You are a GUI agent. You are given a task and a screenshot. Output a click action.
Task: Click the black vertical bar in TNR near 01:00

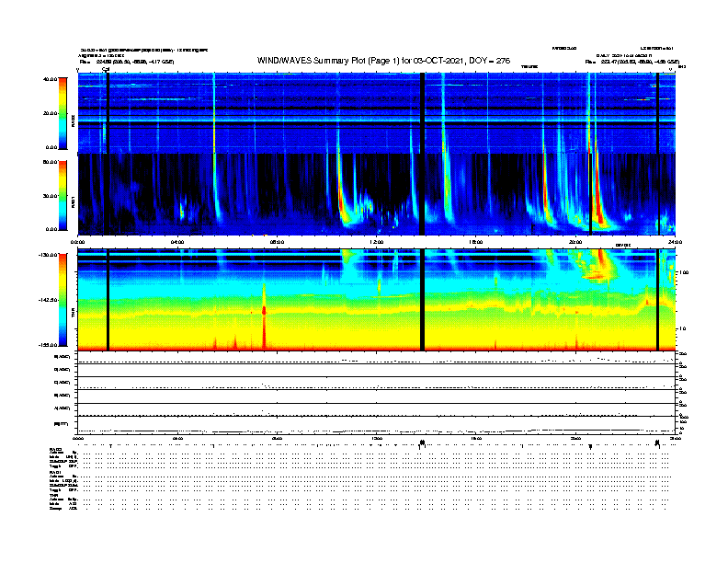click(x=108, y=300)
